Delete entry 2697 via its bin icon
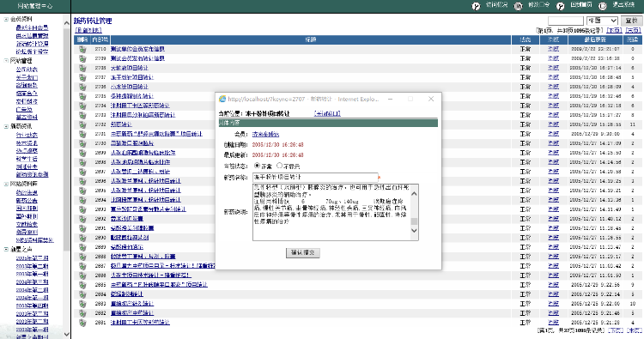644x339 pixels. [x=82, y=172]
